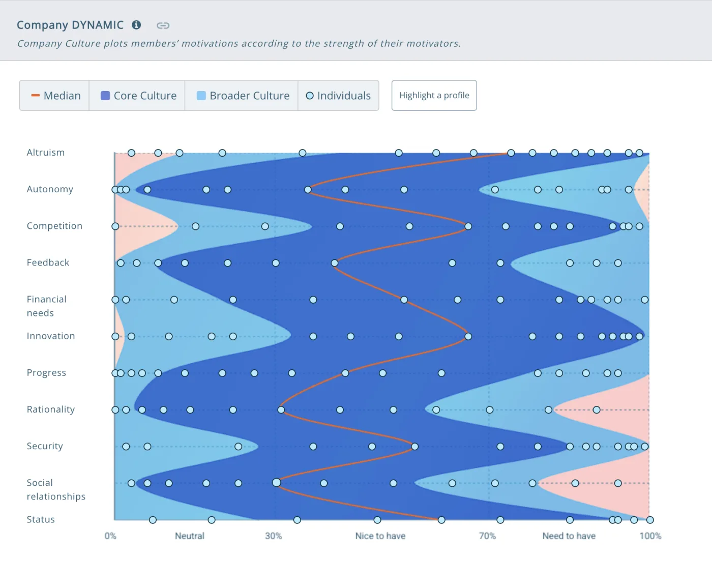Viewport: 712px width, 588px height.
Task: Click the Competition row label
Action: [54, 226]
